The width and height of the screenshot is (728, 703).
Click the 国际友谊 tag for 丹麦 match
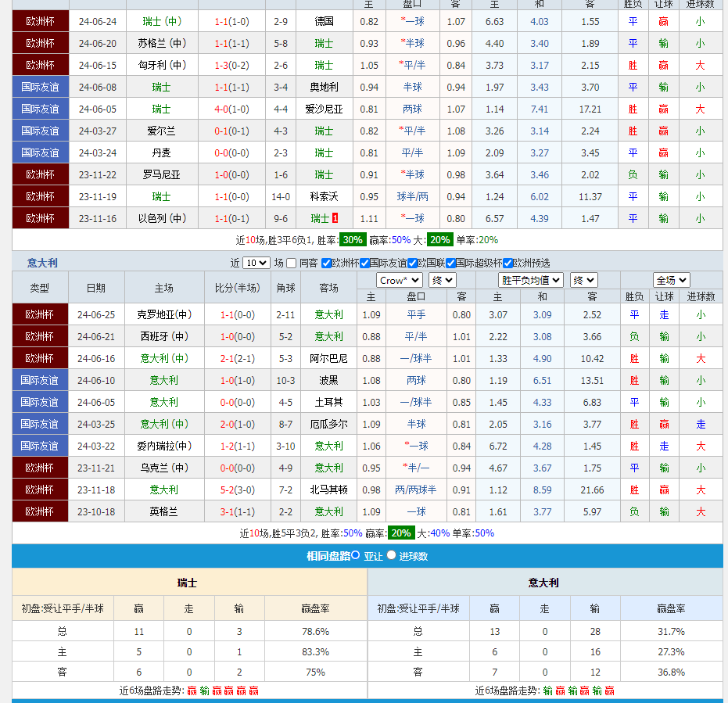[40, 153]
